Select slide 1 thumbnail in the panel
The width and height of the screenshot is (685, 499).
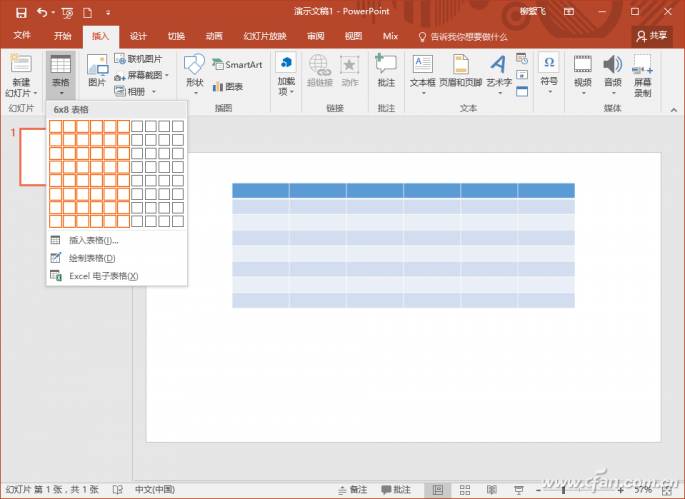click(33, 156)
